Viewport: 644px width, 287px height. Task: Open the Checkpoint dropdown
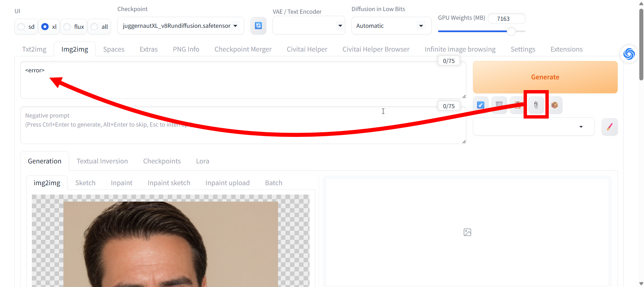180,26
